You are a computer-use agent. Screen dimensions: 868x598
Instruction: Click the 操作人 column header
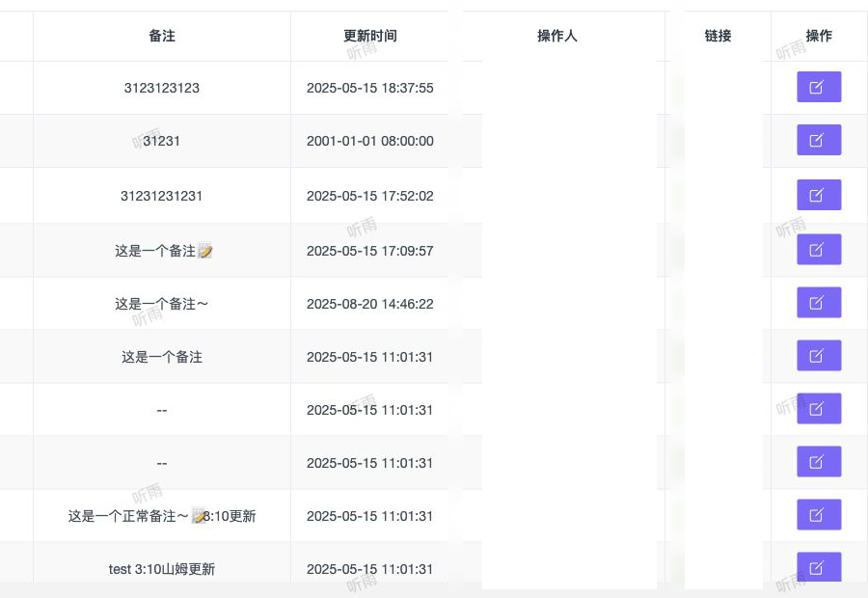pos(556,36)
